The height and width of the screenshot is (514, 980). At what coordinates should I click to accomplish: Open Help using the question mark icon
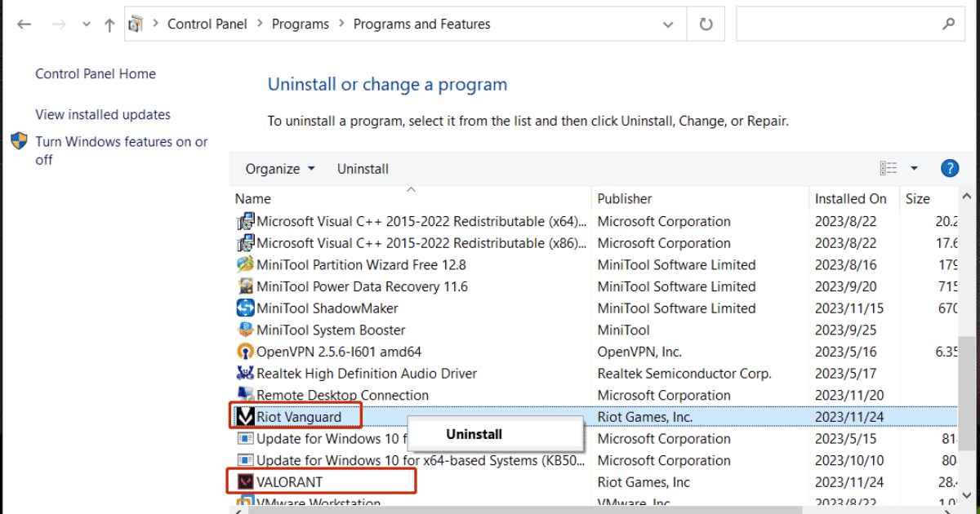[950, 168]
